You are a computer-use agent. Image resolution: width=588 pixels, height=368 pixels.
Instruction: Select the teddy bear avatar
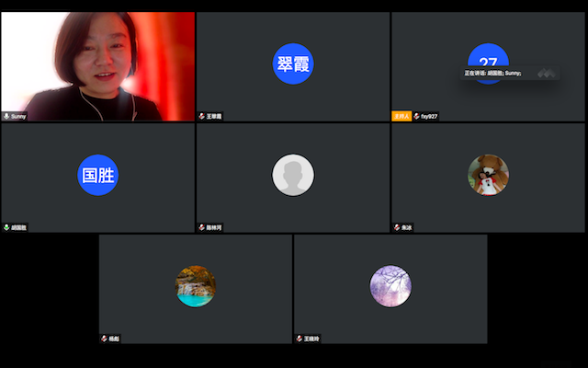[488, 175]
